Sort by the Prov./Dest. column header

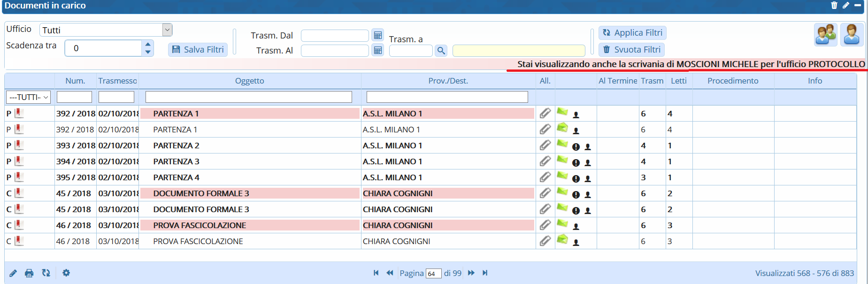448,81
